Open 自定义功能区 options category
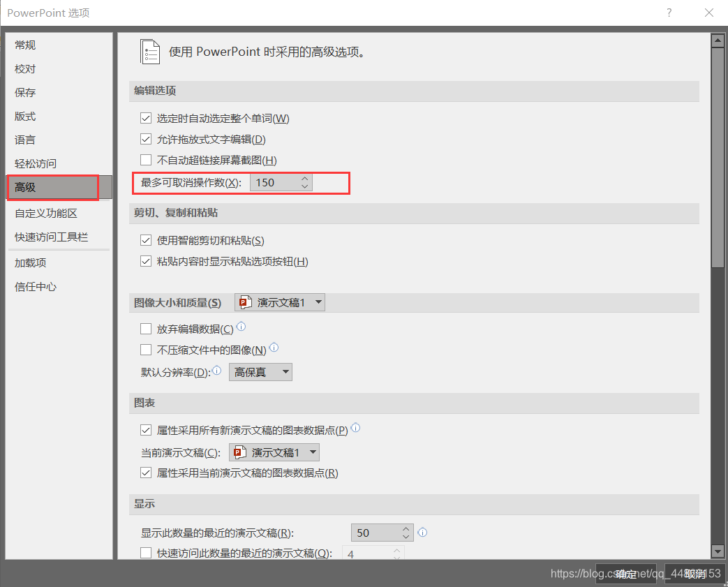 (59, 213)
